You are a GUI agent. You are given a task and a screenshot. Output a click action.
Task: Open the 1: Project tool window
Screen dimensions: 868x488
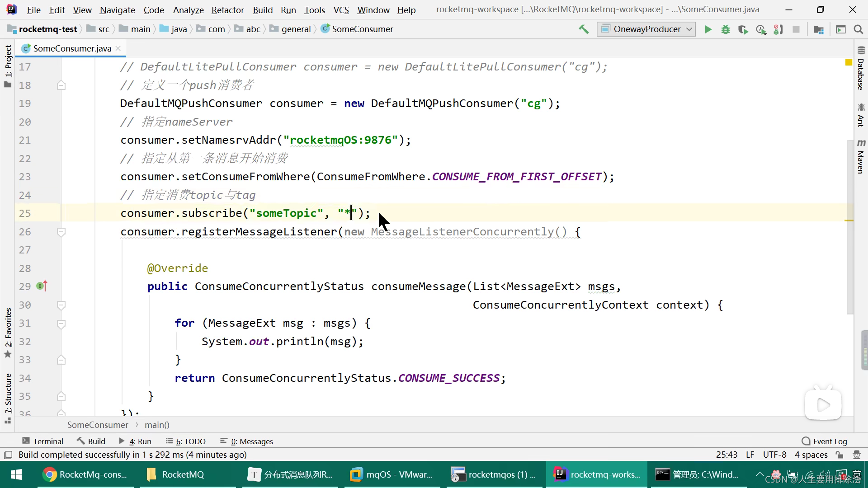8,66
